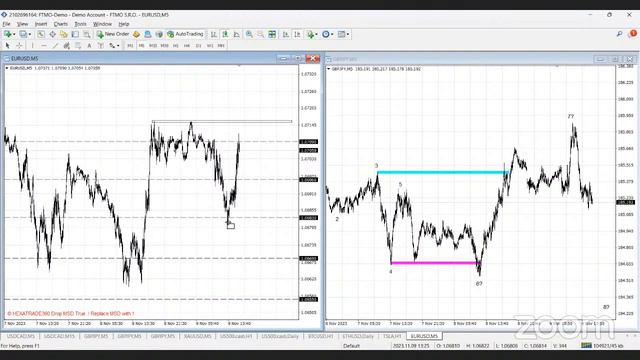This screenshot has height=360, width=640.
Task: Switch timeframe to M30
Action: pyautogui.click(x=164, y=46)
